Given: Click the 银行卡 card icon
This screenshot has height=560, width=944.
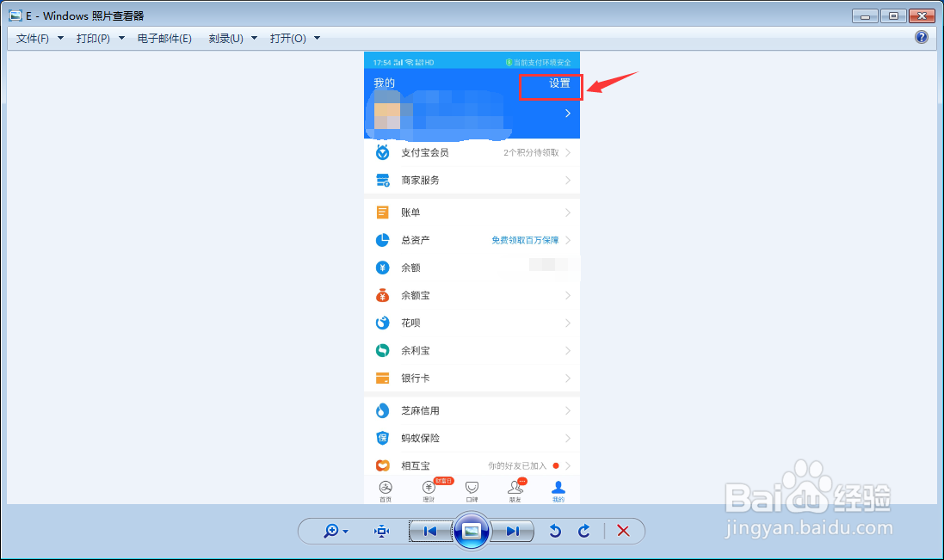Looking at the screenshot, I should point(382,378).
